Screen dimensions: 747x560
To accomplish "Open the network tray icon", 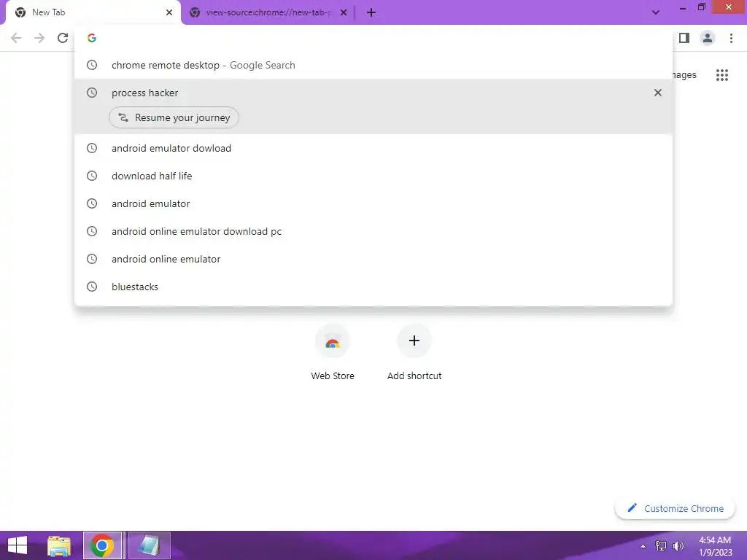I will click(661, 546).
